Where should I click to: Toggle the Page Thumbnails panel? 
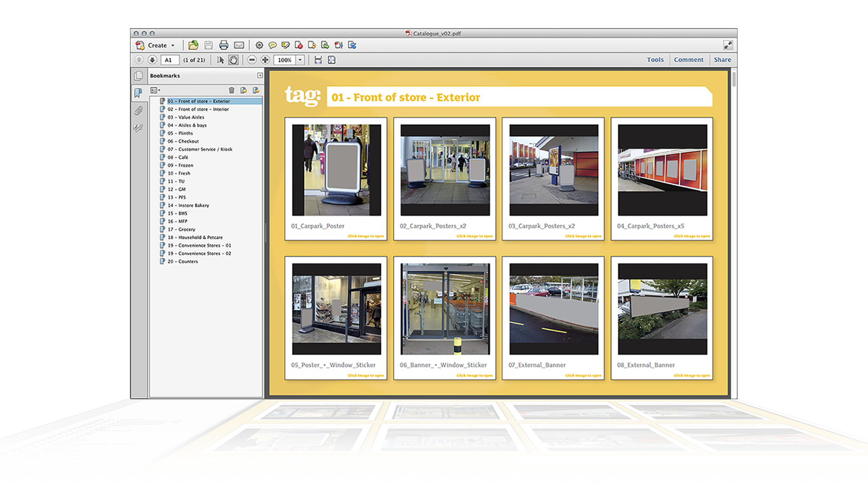pos(139,76)
